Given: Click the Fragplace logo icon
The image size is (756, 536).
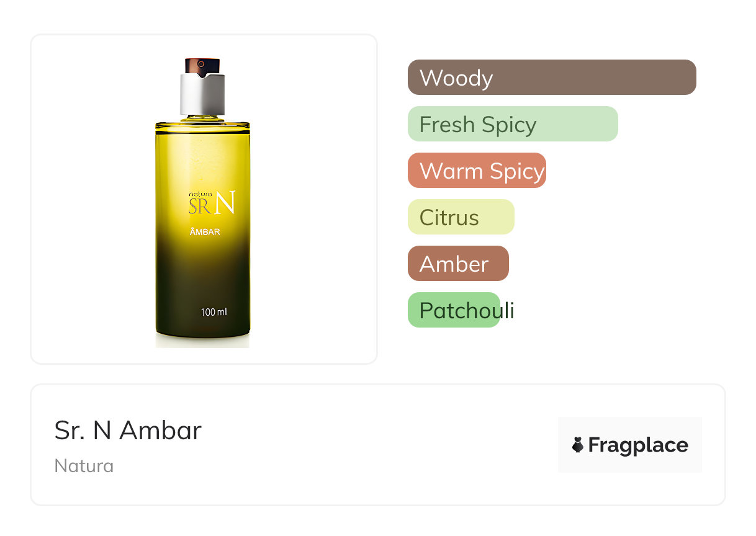Looking at the screenshot, I should [x=578, y=445].
